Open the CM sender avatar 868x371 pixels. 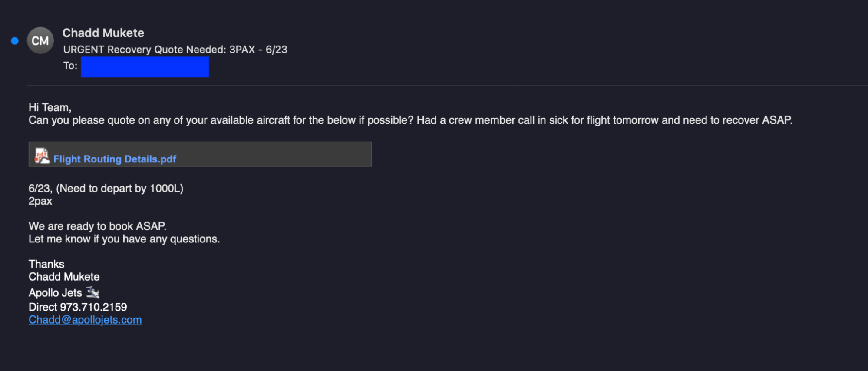(40, 40)
